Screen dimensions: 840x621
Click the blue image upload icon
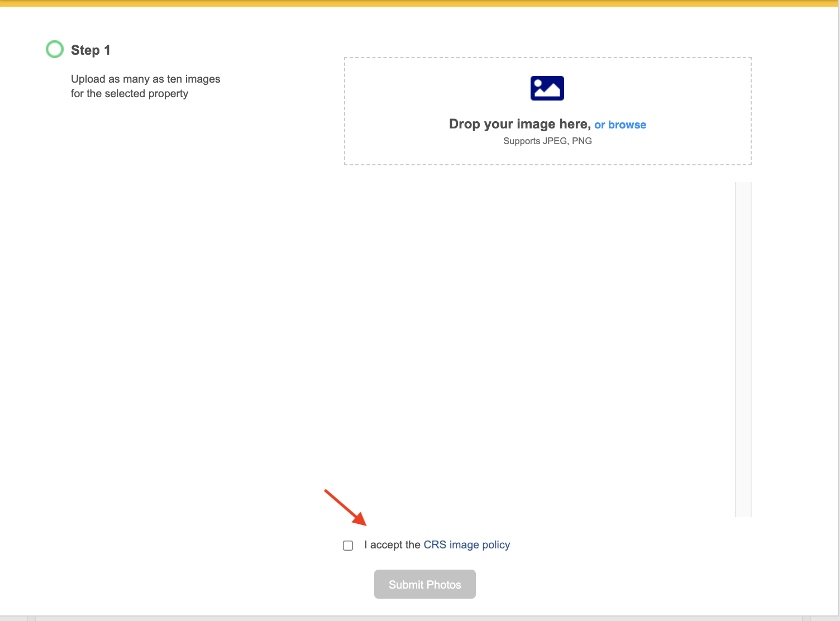point(547,88)
